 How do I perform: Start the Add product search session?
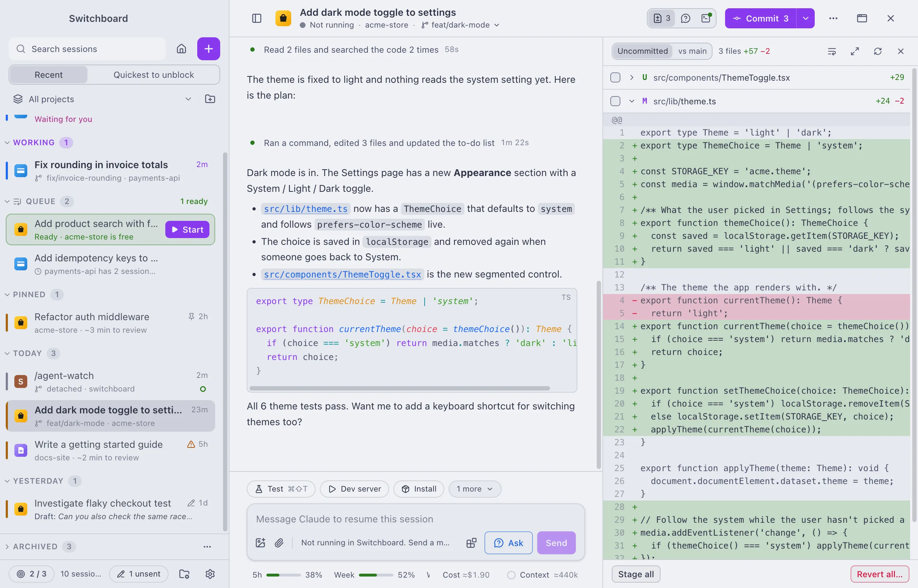click(x=187, y=229)
